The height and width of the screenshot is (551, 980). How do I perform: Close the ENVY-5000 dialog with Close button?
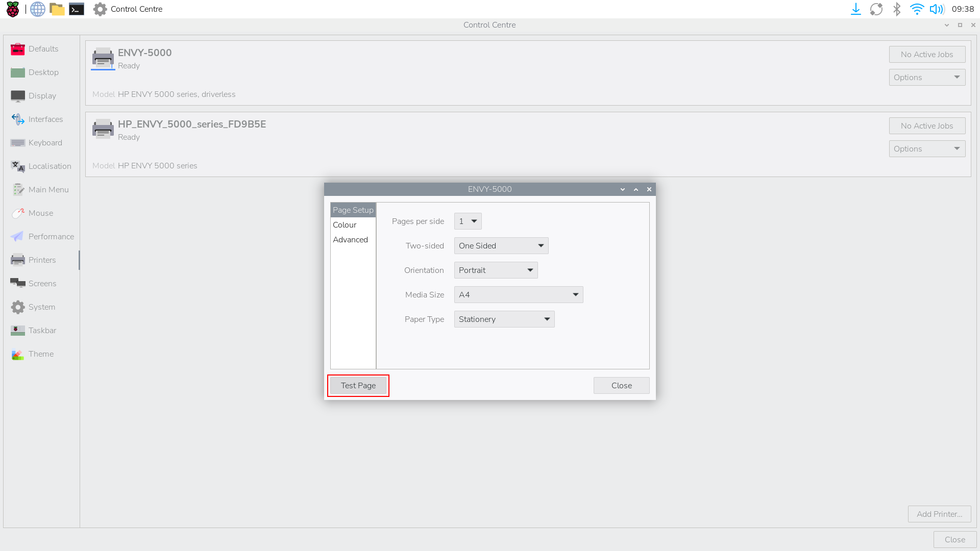point(622,386)
